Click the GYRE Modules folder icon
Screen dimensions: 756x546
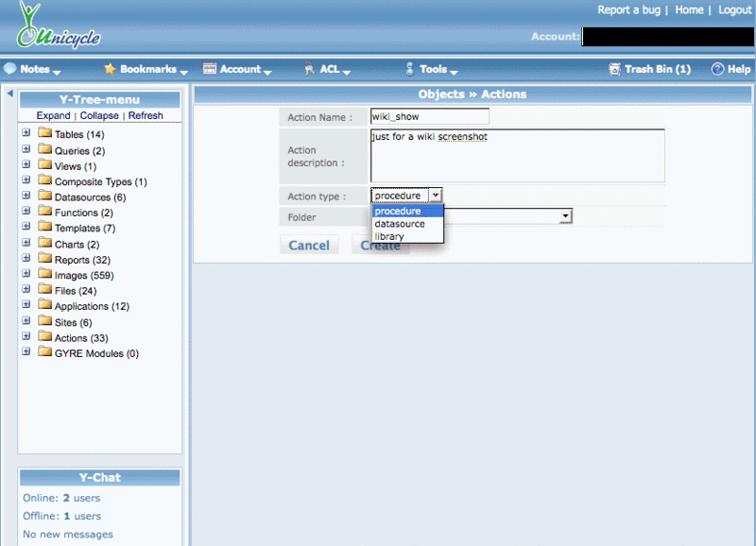click(44, 352)
